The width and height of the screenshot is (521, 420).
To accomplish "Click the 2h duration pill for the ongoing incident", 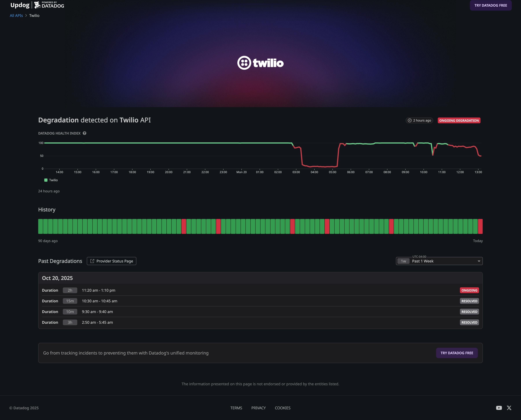I will click(x=70, y=290).
